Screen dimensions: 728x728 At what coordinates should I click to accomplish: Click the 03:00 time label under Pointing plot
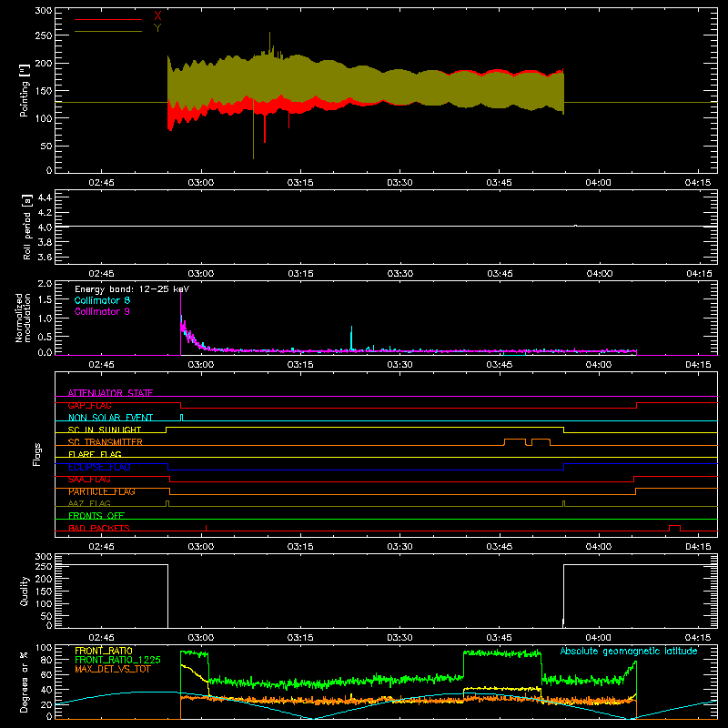pyautogui.click(x=201, y=183)
